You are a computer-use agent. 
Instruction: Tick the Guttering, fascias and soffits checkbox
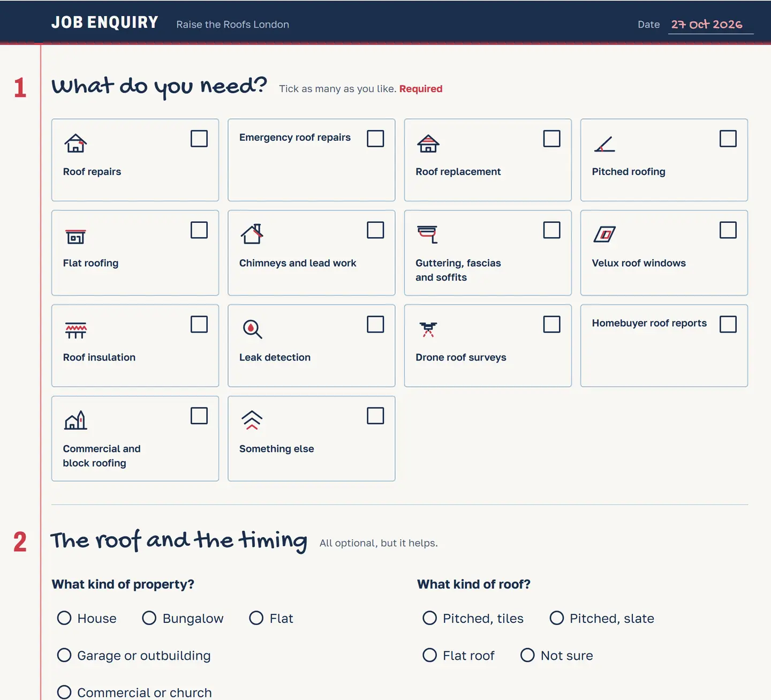552,230
